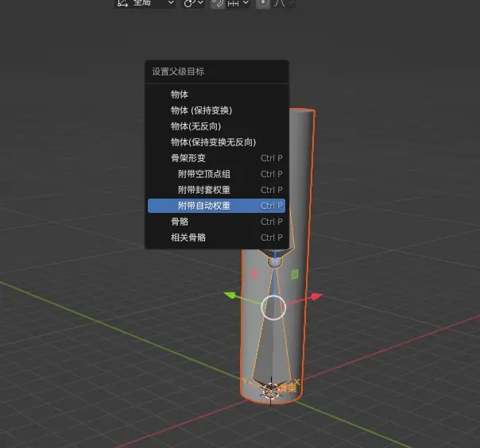This screenshot has width=480, height=448.
Task: Toggle the snap magnet button
Action: point(218,3)
